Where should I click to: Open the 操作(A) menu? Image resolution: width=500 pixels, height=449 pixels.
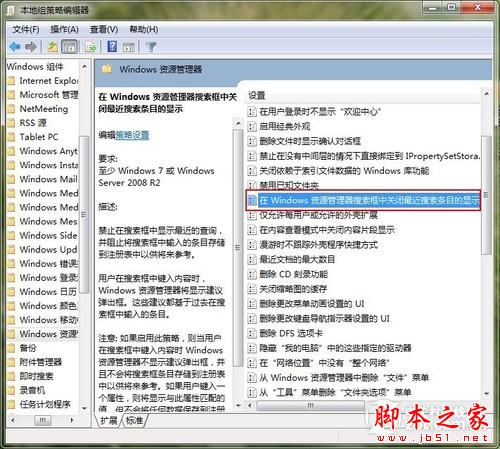(64, 30)
